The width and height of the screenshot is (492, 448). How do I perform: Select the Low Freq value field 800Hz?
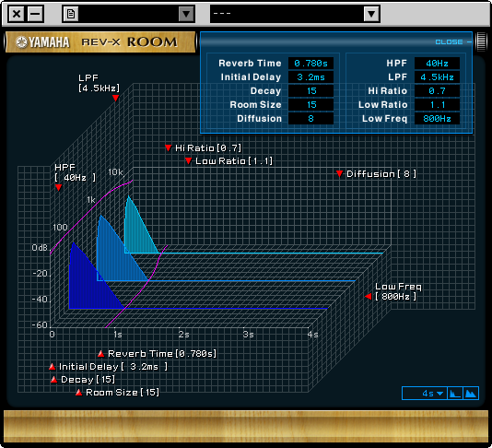[437, 119]
